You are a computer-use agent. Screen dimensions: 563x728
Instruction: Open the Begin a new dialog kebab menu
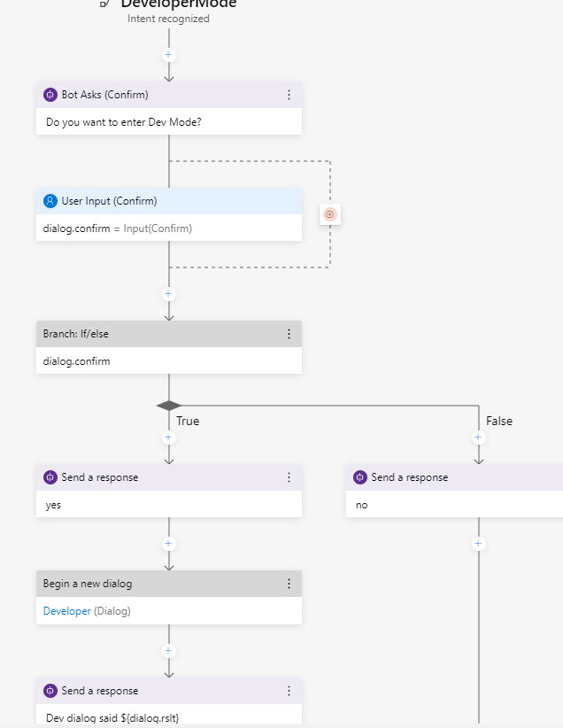tap(289, 584)
